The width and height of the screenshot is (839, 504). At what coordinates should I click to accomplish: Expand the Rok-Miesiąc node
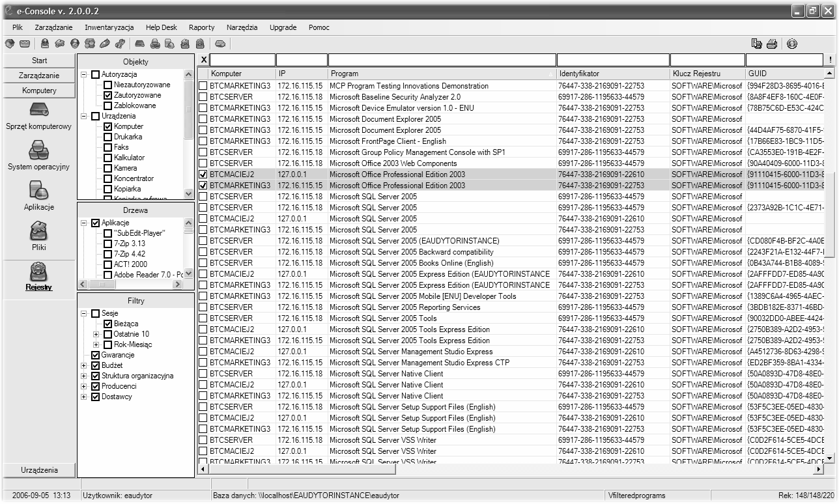(96, 344)
